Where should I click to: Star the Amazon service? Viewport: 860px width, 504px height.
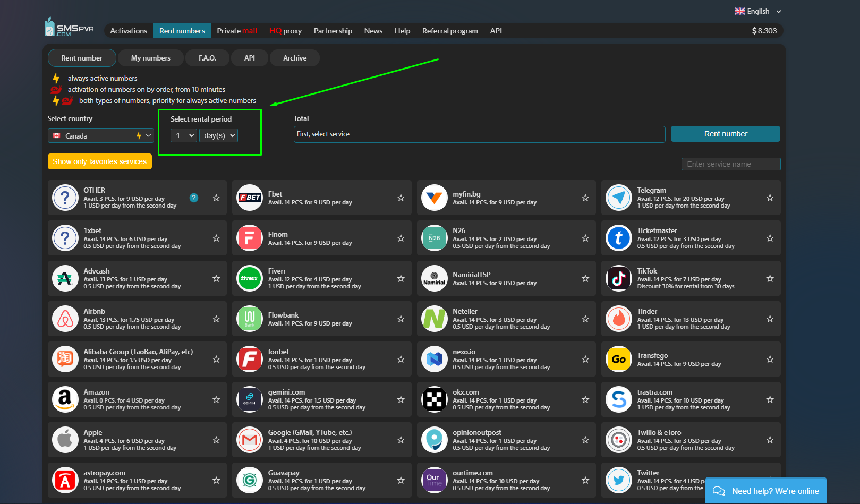(x=216, y=399)
